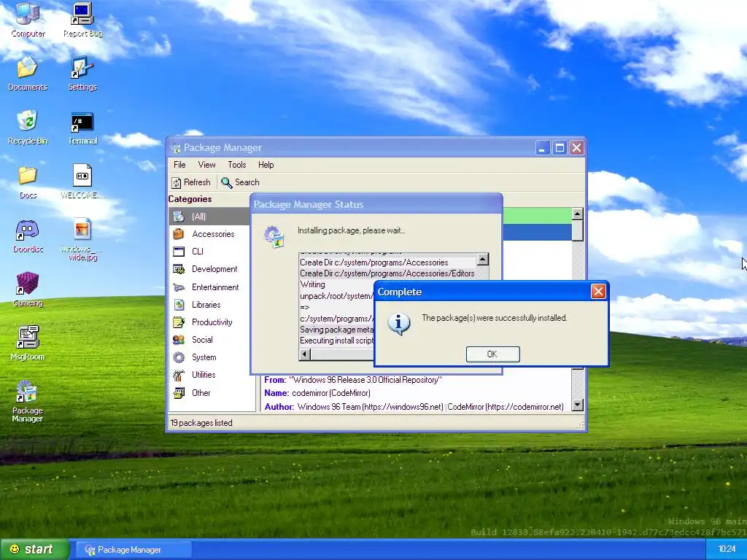Click the Search toolbar button
This screenshot has height=560, width=747.
241,182
